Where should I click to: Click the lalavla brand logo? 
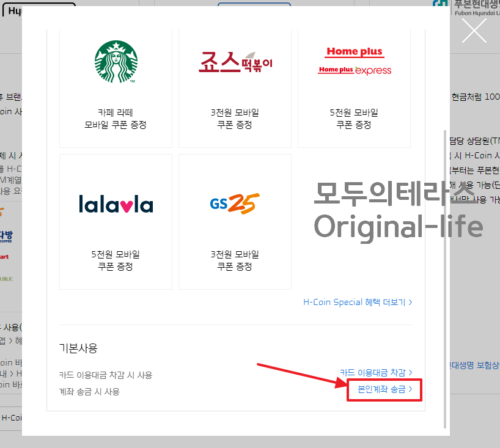[x=116, y=204]
